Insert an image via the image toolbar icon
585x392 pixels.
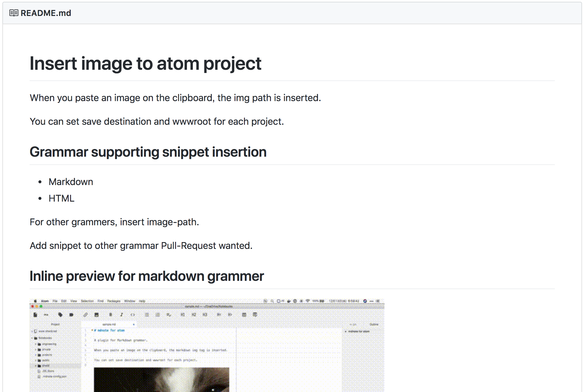tap(96, 315)
